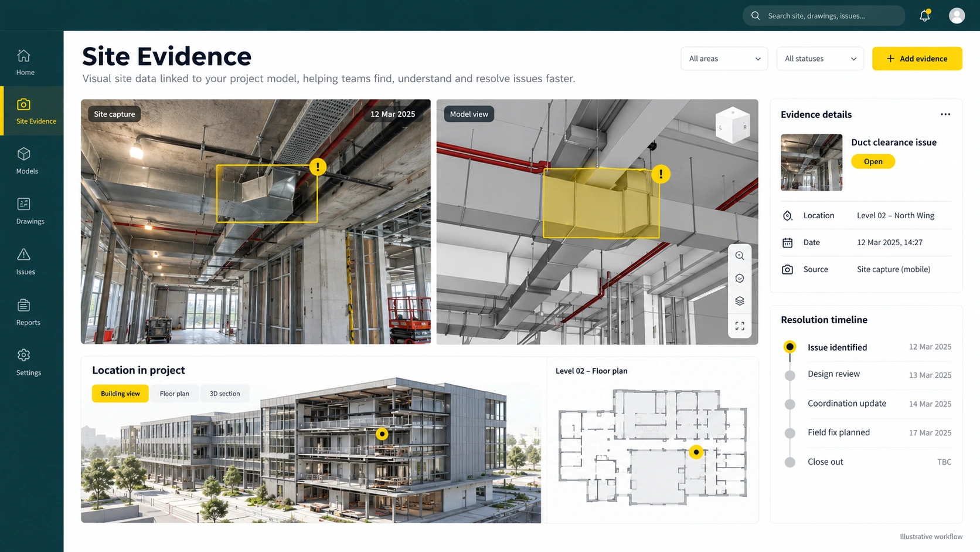Click the magnifier icon in search bar
Screen dimensions: 980x552
tap(756, 16)
